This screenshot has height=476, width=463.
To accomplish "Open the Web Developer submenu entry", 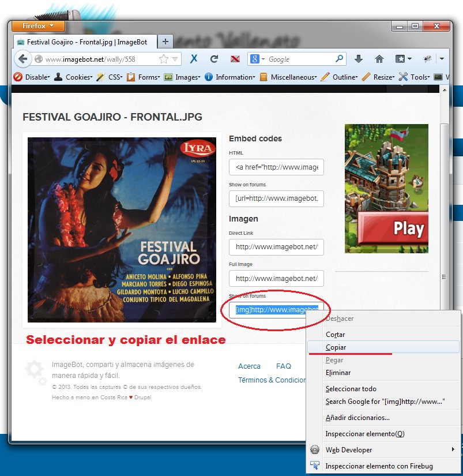I will pos(349,449).
